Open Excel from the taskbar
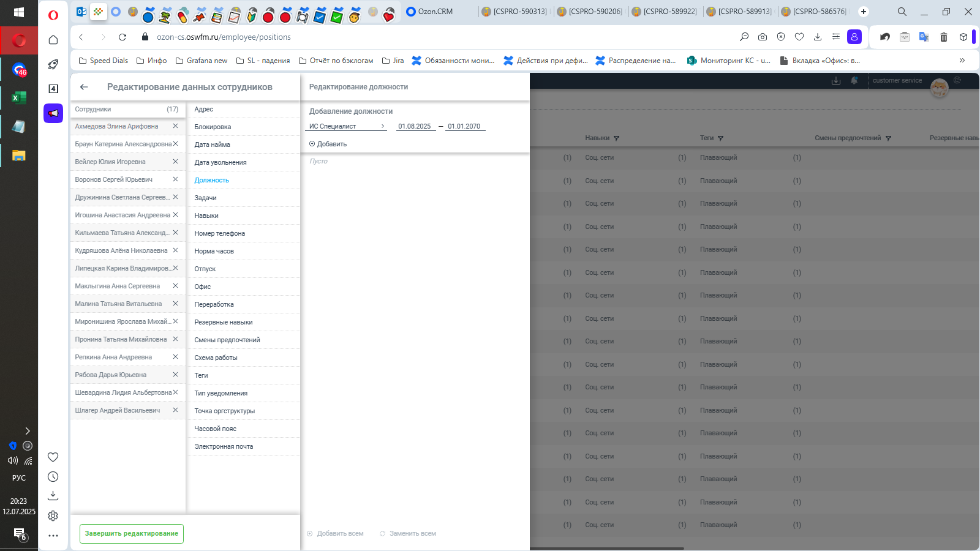 click(18, 97)
